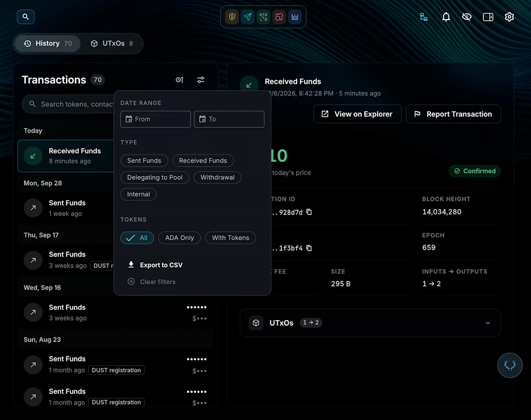This screenshot has width=531, height=420.
Task: Expand the UTxOs section chevron
Action: [x=488, y=323]
